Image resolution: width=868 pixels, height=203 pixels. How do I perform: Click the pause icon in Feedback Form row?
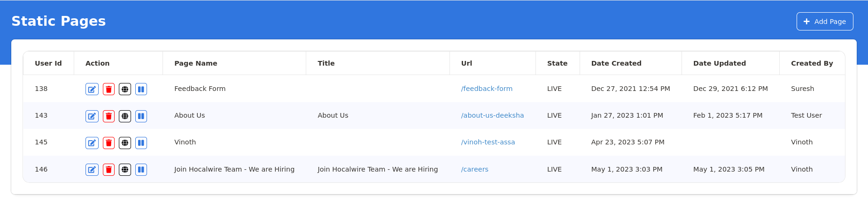pyautogui.click(x=141, y=89)
